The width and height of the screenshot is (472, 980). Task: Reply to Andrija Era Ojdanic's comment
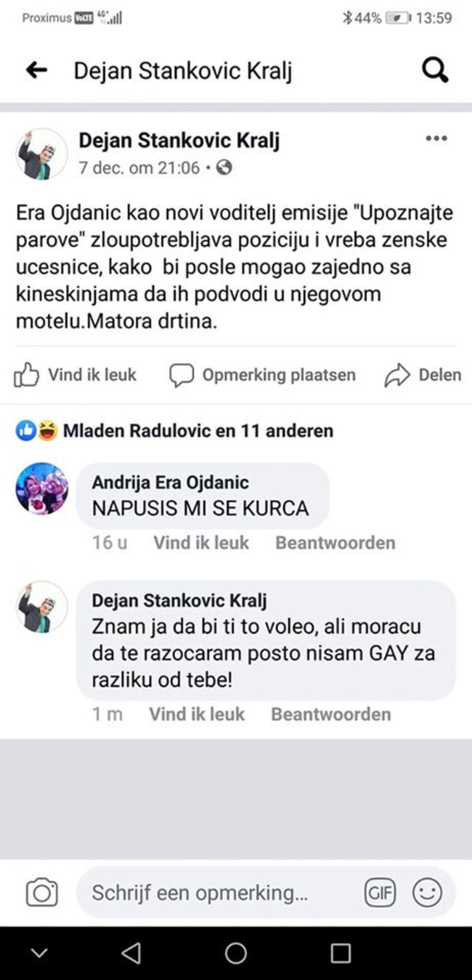coord(335,543)
